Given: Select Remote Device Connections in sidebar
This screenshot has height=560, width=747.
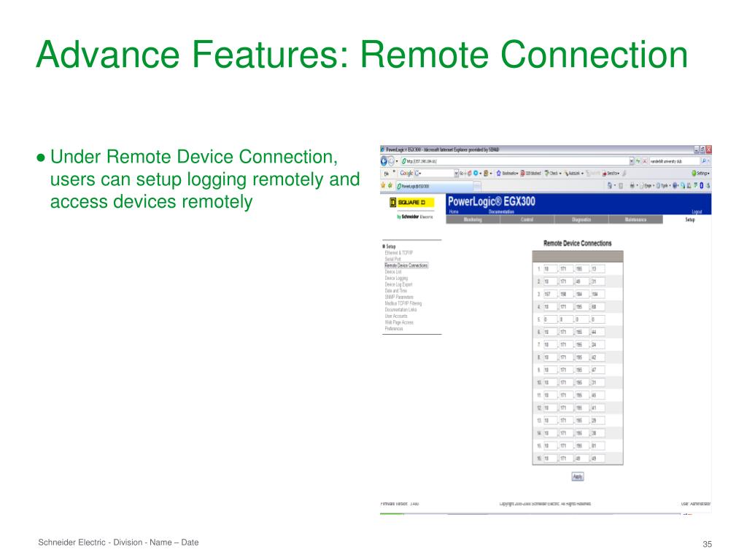Looking at the screenshot, I should [406, 265].
